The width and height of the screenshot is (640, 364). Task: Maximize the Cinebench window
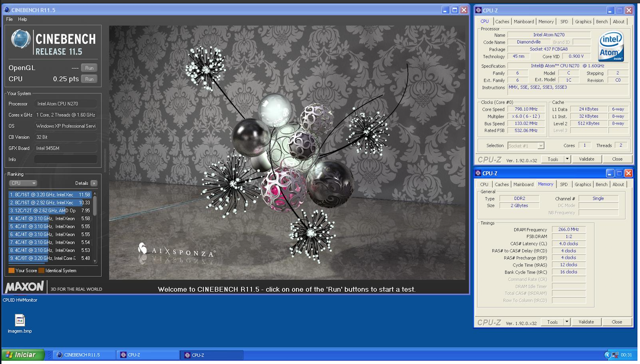coord(455,10)
